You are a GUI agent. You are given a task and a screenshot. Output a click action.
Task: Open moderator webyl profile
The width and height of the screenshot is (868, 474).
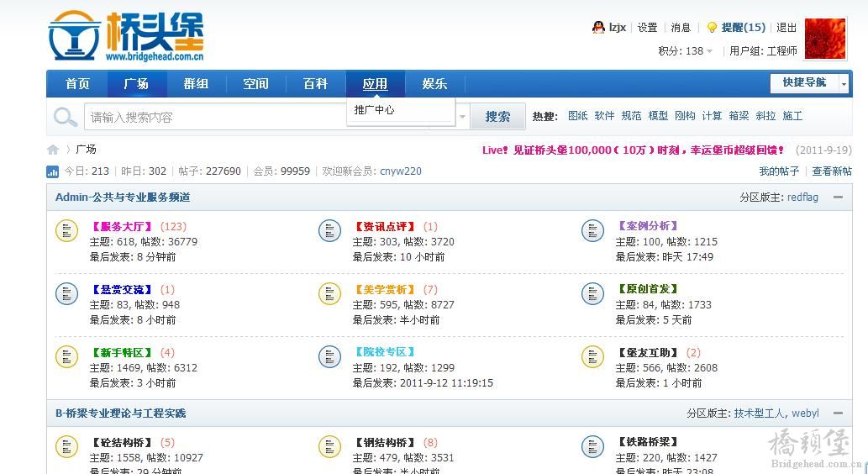(806, 413)
